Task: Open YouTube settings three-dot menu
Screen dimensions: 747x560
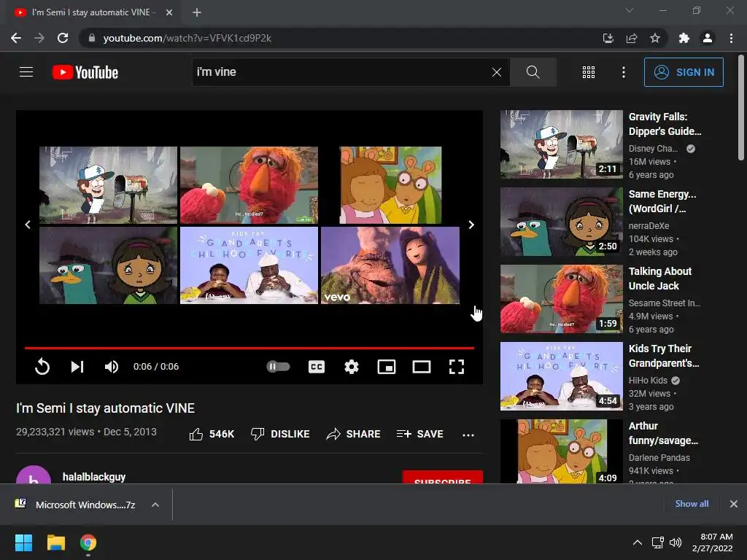Action: 624,72
